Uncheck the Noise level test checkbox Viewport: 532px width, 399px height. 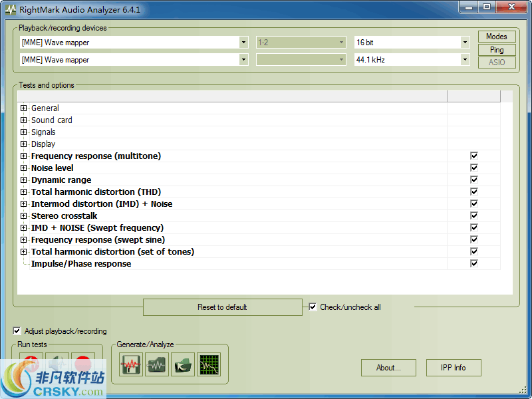[x=474, y=168]
